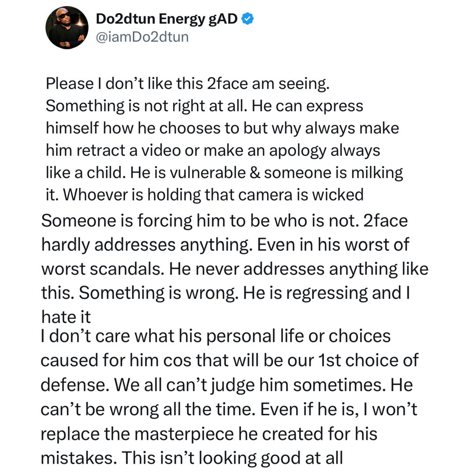
Task: Click the line "him retract a video"
Action: [x=213, y=150]
